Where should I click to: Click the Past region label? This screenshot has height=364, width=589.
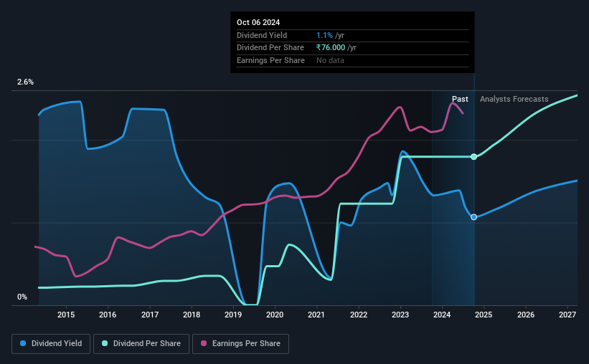point(460,99)
